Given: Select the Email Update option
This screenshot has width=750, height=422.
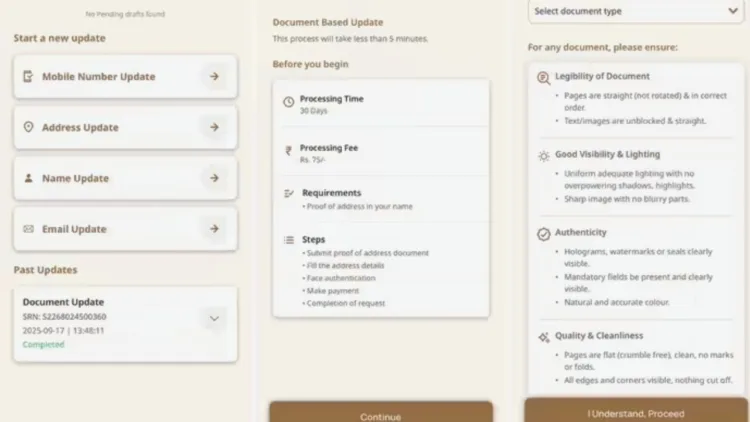Looking at the screenshot, I should 125,229.
